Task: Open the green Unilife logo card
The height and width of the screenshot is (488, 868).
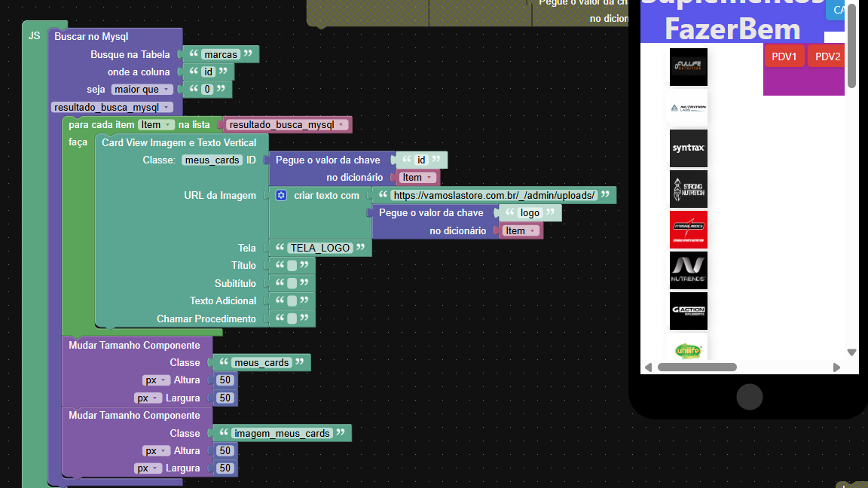Action: point(688,347)
